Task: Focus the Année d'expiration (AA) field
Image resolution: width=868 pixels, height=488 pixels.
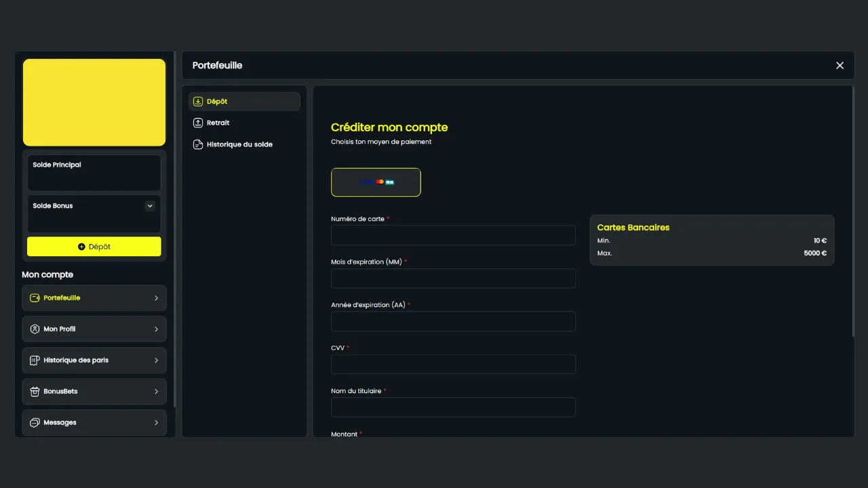Action: coord(453,321)
